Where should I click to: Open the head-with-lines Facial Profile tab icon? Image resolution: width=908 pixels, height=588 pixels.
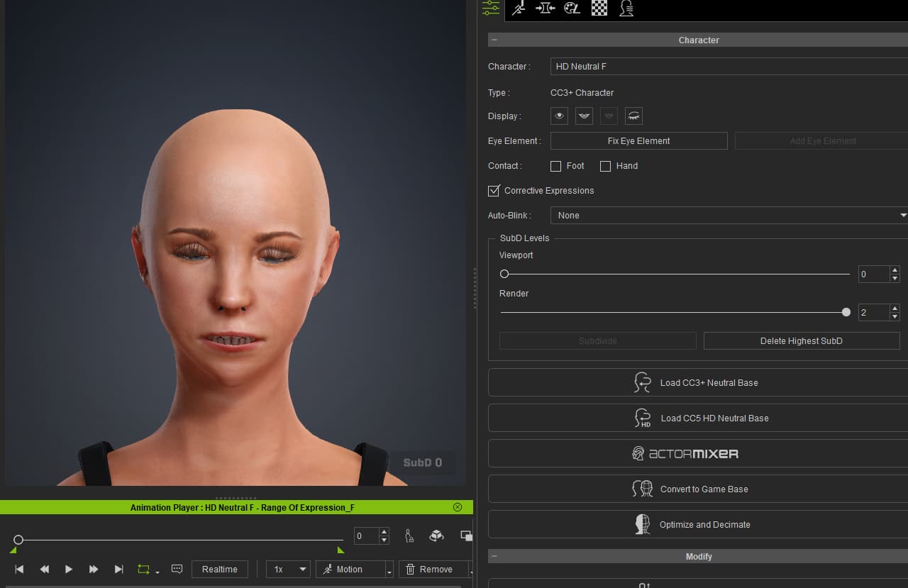626,9
